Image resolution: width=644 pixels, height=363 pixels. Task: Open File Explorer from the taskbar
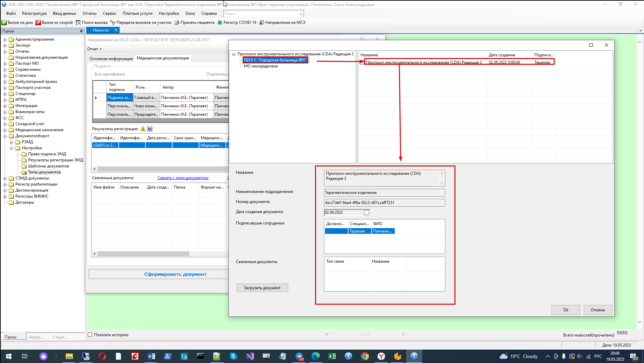coord(69,356)
